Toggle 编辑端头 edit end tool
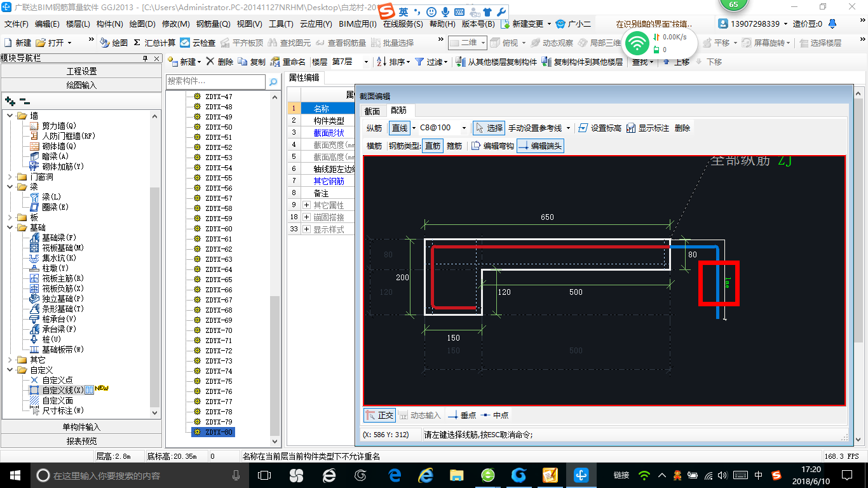This screenshot has height=488, width=868. [540, 146]
